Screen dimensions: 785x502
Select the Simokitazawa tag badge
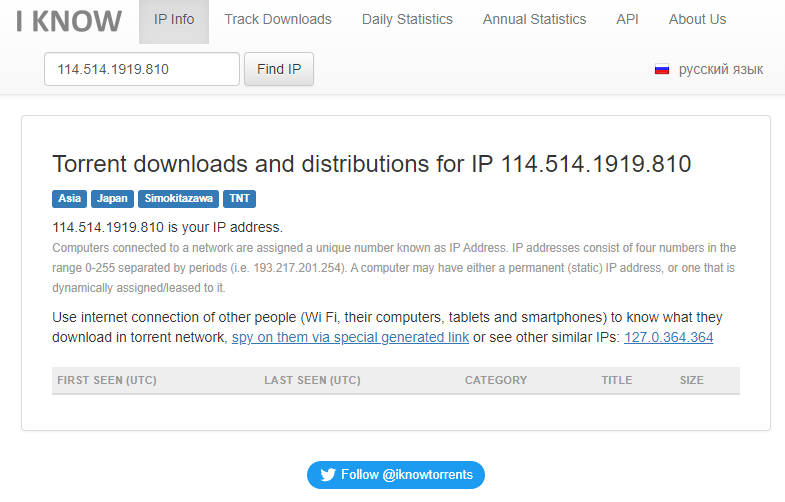179,199
